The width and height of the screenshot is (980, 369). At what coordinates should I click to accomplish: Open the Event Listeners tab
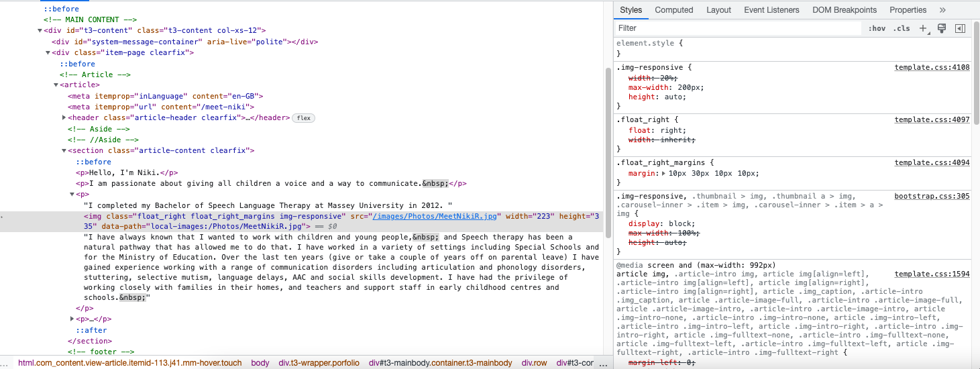pos(771,10)
